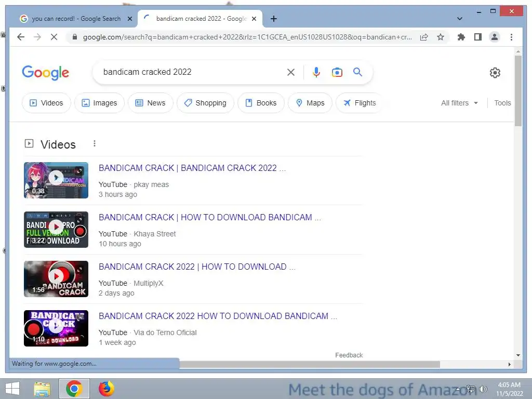
Task: Search by image camera icon
Action: pos(337,72)
